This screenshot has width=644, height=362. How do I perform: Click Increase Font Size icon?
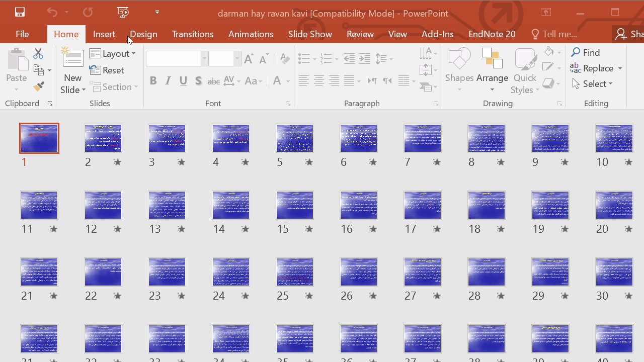click(249, 59)
